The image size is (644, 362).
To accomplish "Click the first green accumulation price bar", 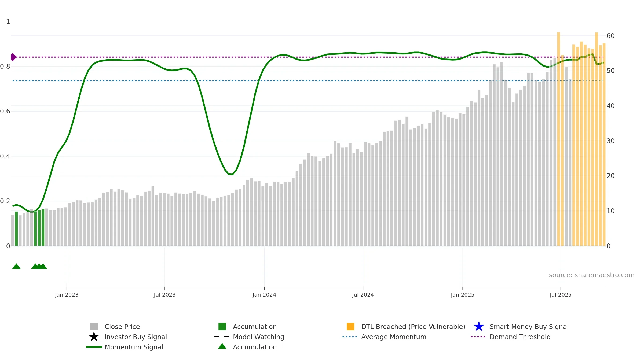I will click(16, 229).
